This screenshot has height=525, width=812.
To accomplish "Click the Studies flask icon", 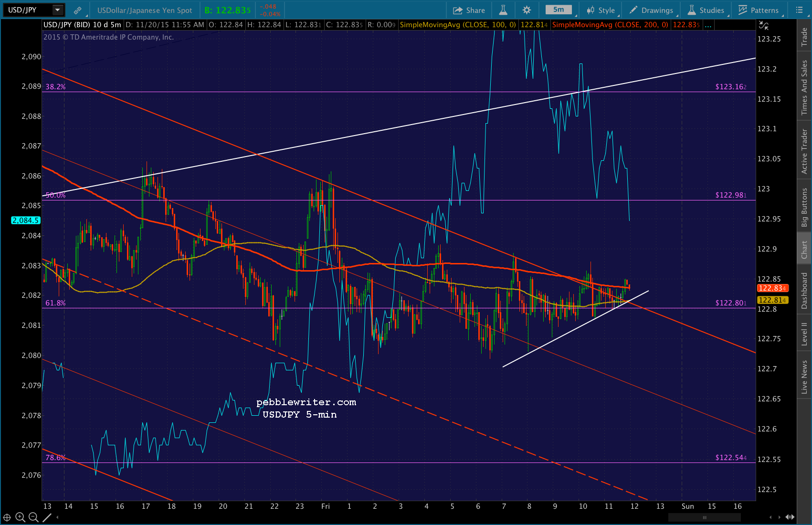I will click(x=691, y=10).
